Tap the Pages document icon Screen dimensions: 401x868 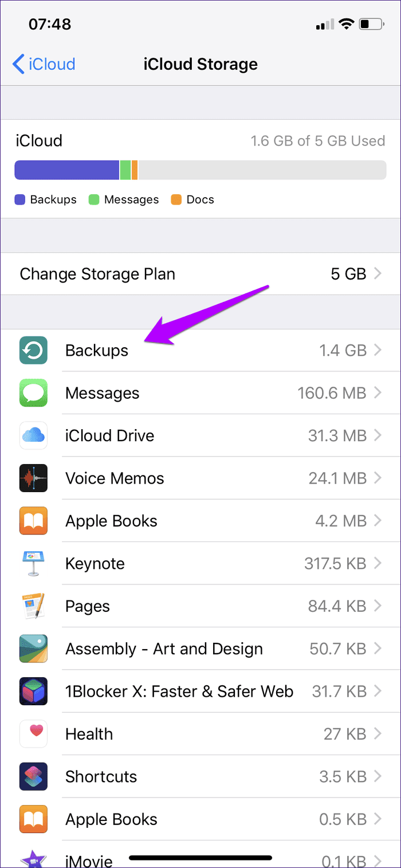(33, 606)
